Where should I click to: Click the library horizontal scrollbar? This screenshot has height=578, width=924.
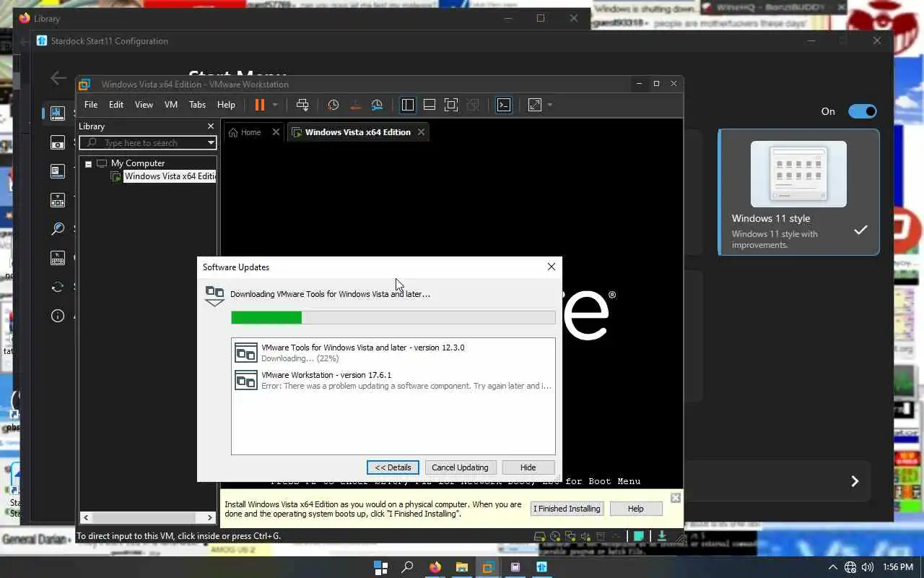[x=148, y=517]
